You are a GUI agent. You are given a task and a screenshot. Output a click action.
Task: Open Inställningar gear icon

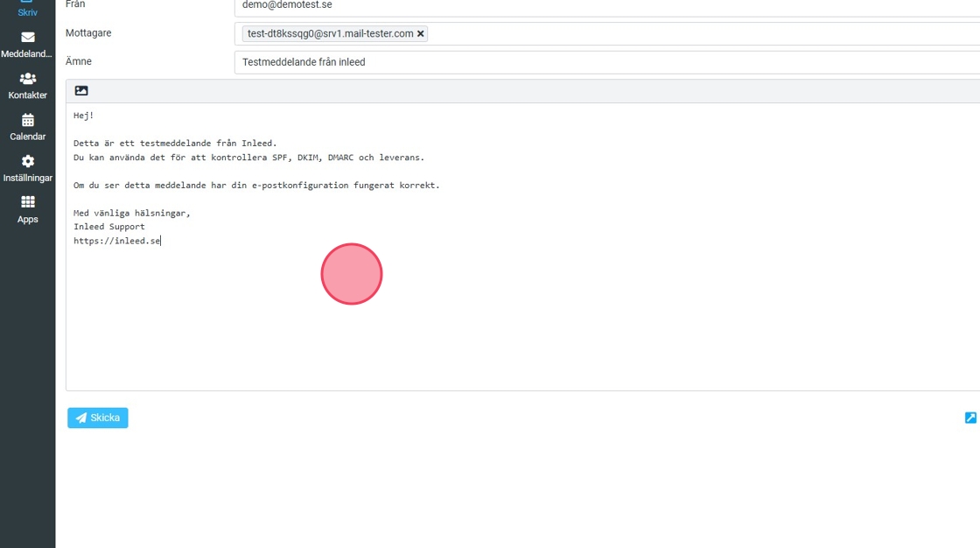click(28, 161)
